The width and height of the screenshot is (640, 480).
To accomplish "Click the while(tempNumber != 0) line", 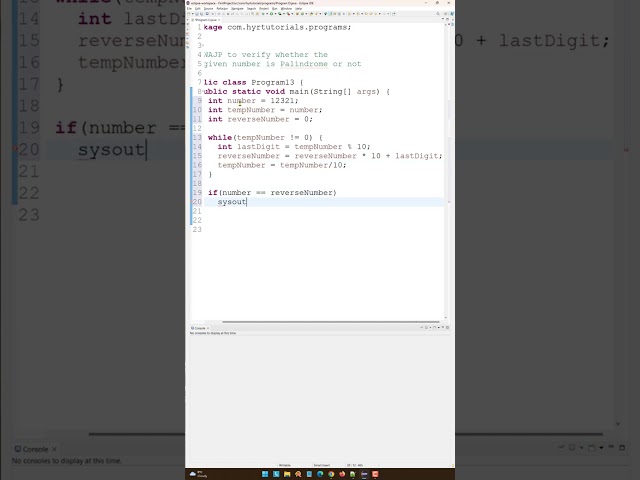I will click(x=265, y=138).
